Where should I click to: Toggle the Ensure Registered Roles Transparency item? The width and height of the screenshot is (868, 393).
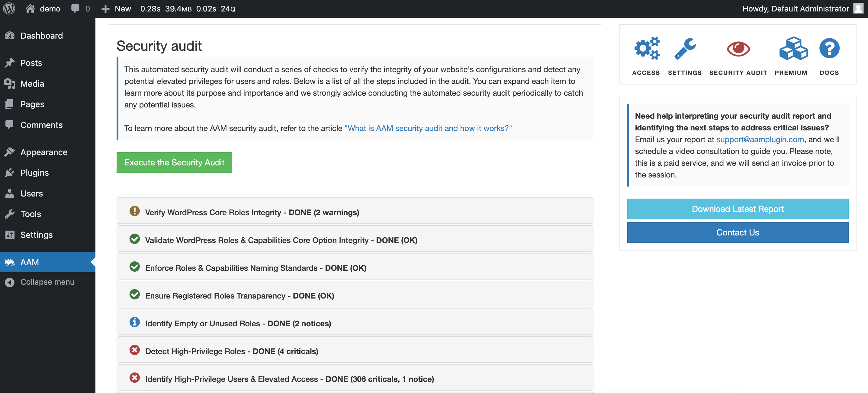click(355, 296)
